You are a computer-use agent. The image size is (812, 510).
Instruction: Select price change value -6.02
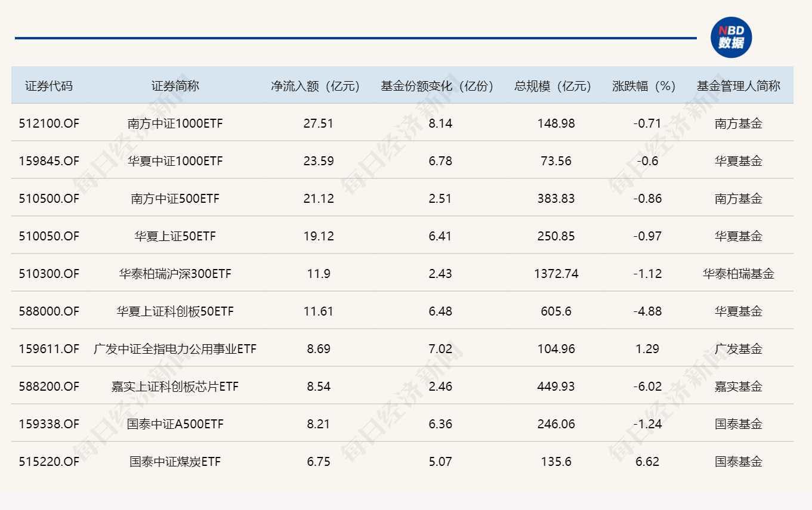click(x=647, y=387)
